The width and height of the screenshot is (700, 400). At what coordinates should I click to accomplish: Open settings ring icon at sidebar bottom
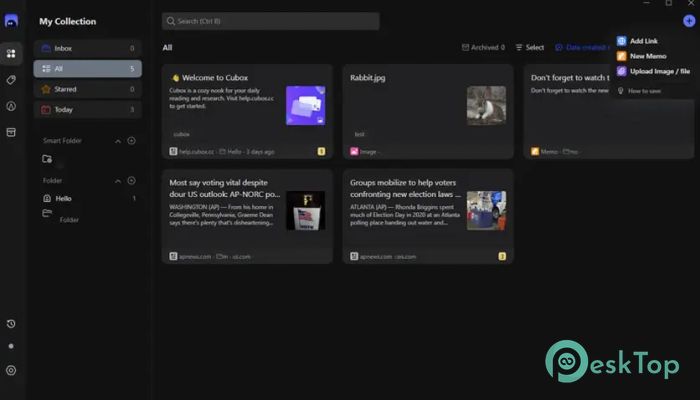click(x=11, y=370)
